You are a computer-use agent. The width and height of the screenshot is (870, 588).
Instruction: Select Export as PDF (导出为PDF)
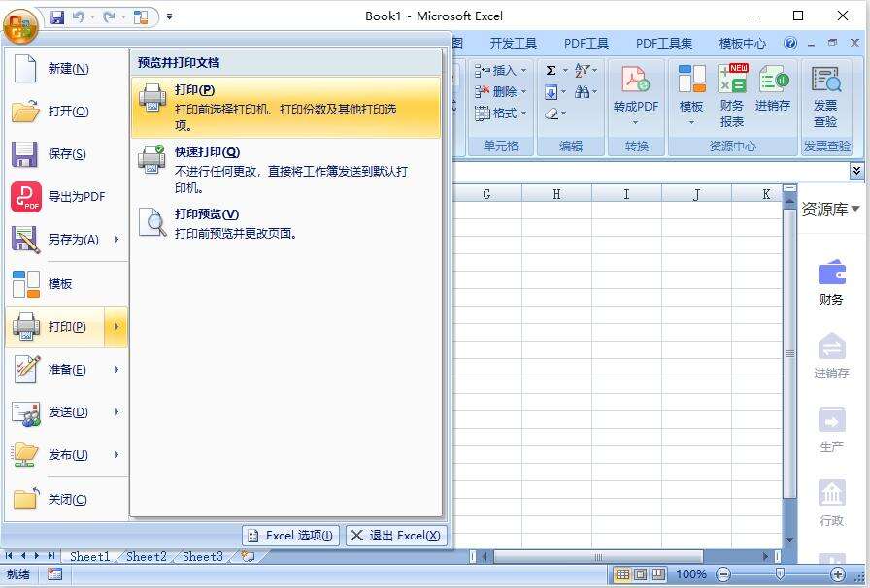point(67,196)
